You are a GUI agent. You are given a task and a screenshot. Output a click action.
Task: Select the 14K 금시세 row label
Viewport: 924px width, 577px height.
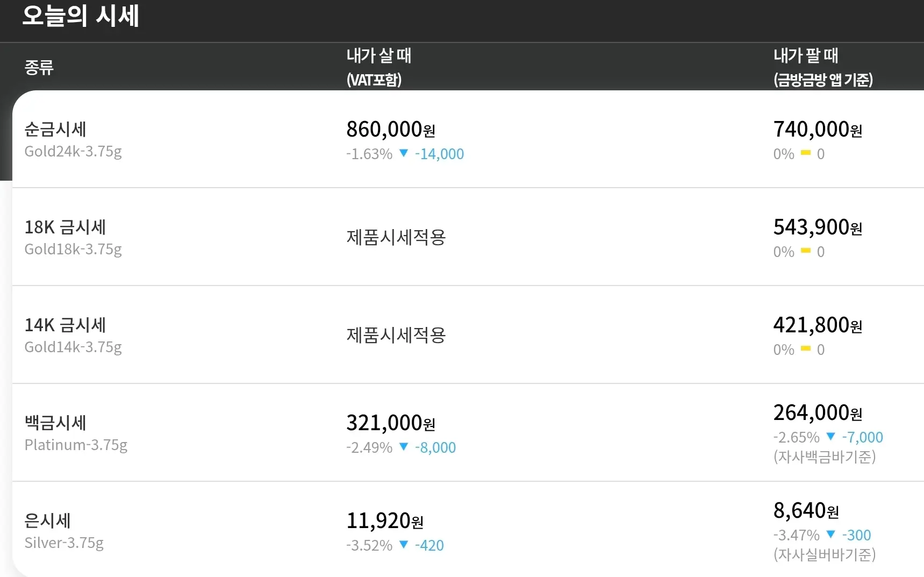click(x=65, y=325)
